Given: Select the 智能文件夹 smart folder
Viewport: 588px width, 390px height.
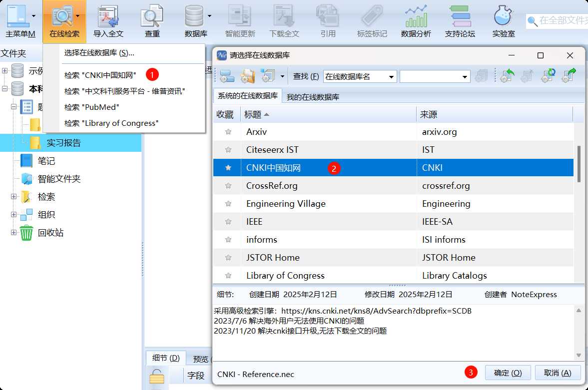Looking at the screenshot, I should click(x=59, y=179).
